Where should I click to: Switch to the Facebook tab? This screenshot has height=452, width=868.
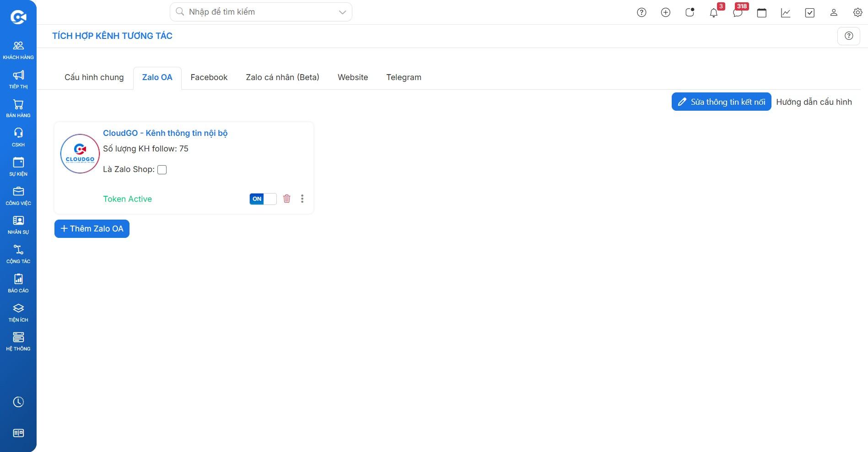[x=209, y=77]
